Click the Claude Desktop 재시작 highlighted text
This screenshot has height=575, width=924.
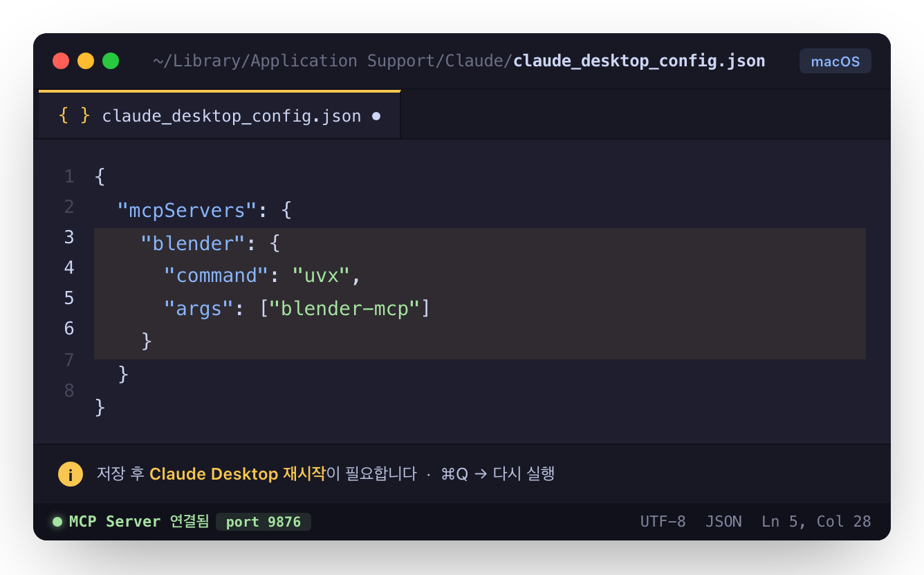point(237,474)
